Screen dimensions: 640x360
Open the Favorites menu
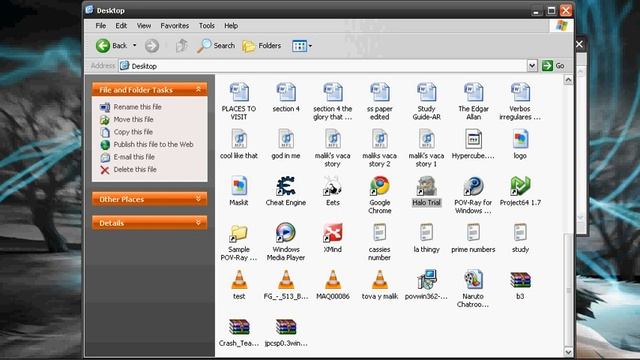coord(175,26)
